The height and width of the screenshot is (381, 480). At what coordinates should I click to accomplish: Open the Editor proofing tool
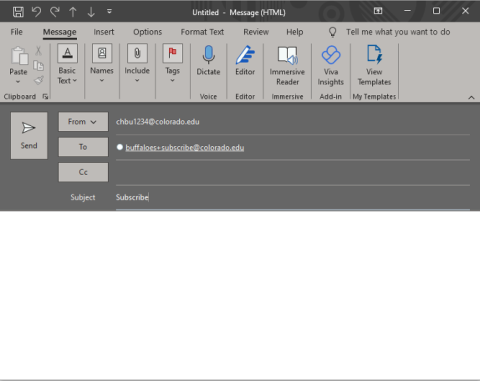pyautogui.click(x=245, y=61)
